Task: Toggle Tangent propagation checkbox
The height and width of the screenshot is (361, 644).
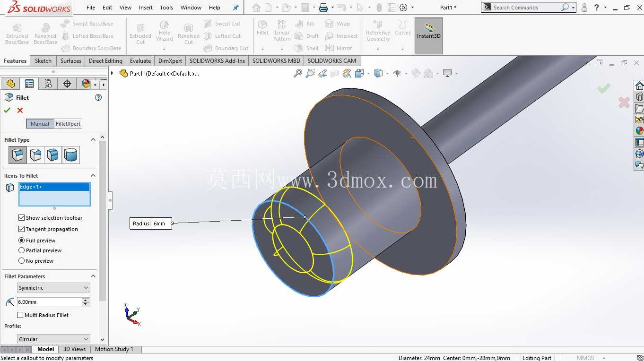Action: coord(21,229)
